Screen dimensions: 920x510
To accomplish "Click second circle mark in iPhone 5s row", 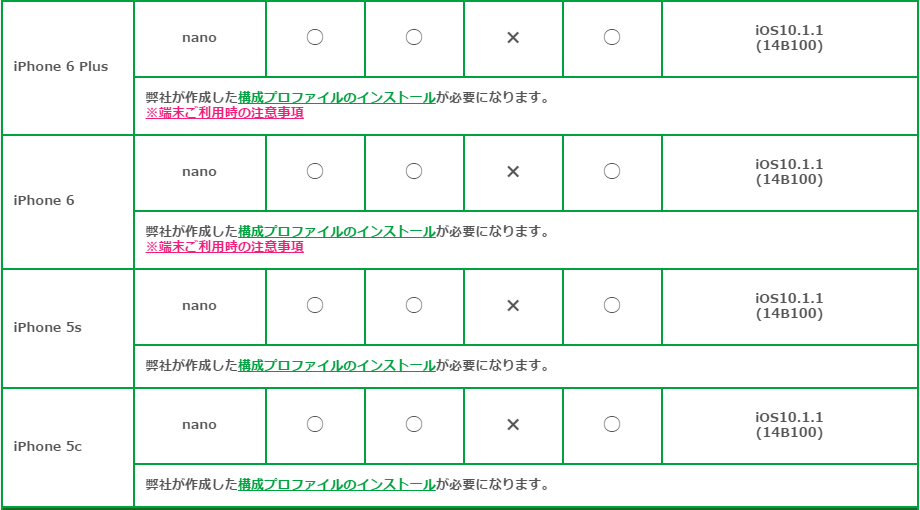I will 414,305.
